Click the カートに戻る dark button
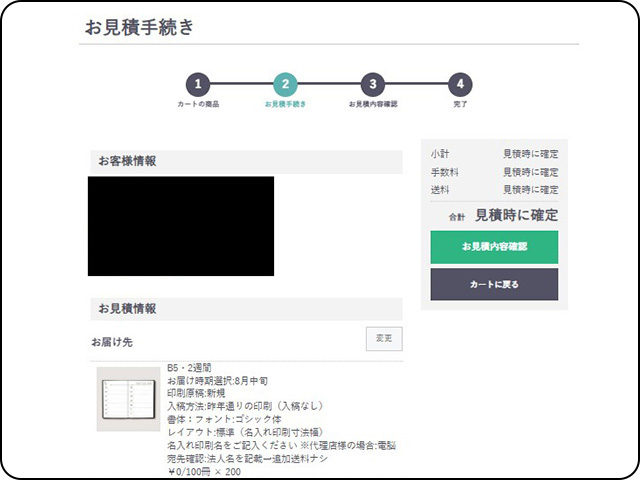 point(494,284)
